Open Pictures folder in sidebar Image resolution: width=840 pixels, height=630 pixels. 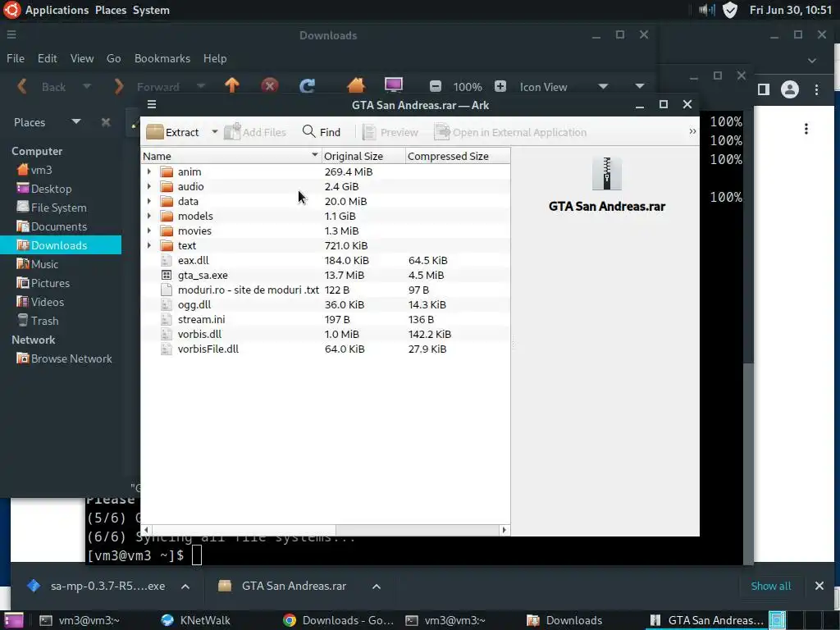43,283
